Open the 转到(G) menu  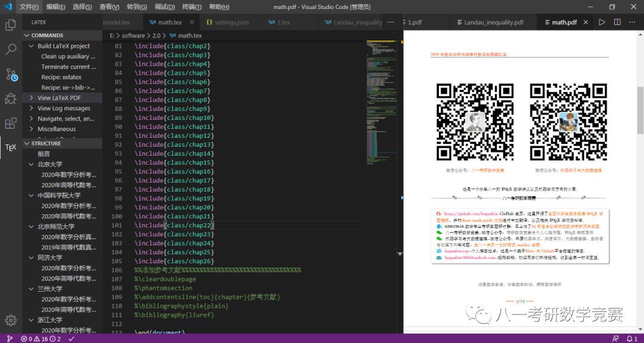coord(137,7)
